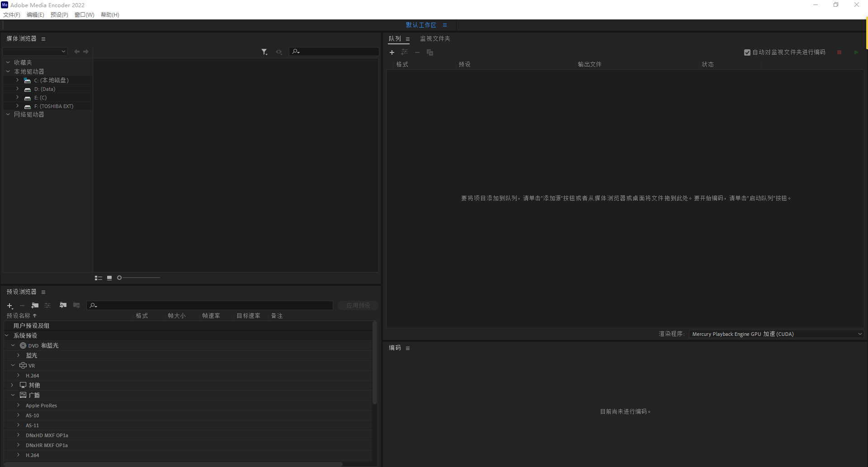Image resolution: width=868 pixels, height=467 pixels.
Task: Open the 窗口(W) menu
Action: pyautogui.click(x=85, y=15)
